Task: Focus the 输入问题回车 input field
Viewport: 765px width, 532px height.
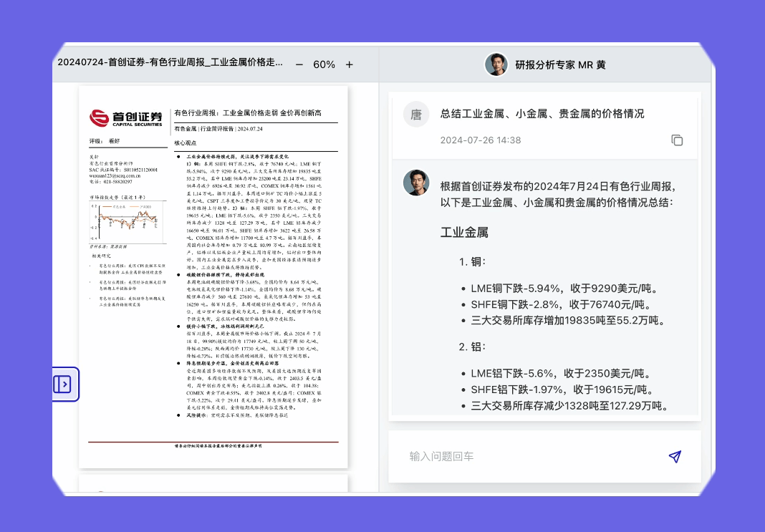Action: click(544, 456)
